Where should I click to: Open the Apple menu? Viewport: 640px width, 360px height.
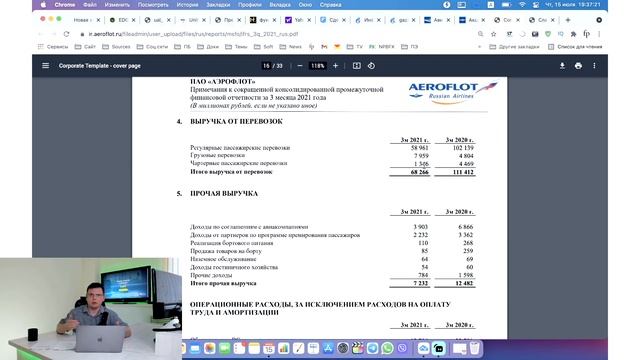43,4
